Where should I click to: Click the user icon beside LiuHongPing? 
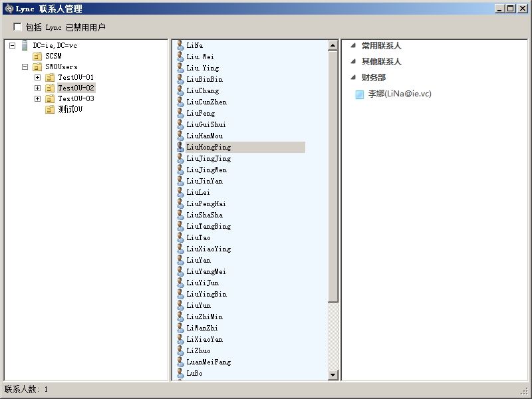[180, 147]
